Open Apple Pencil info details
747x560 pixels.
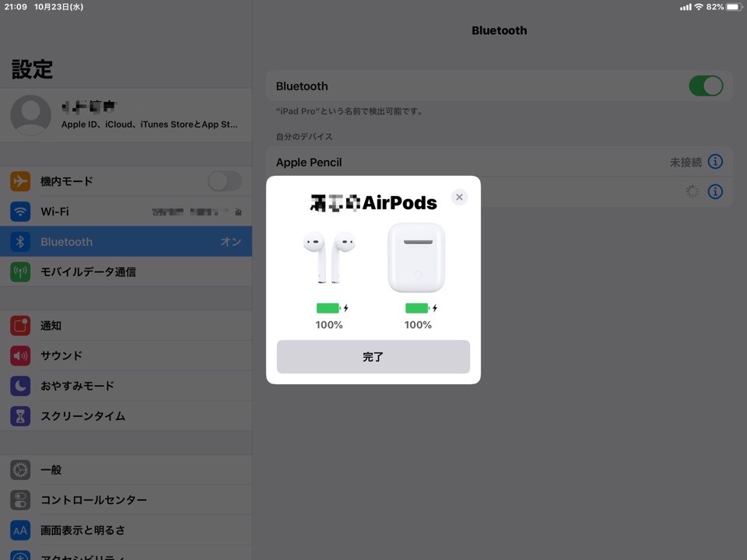(715, 162)
